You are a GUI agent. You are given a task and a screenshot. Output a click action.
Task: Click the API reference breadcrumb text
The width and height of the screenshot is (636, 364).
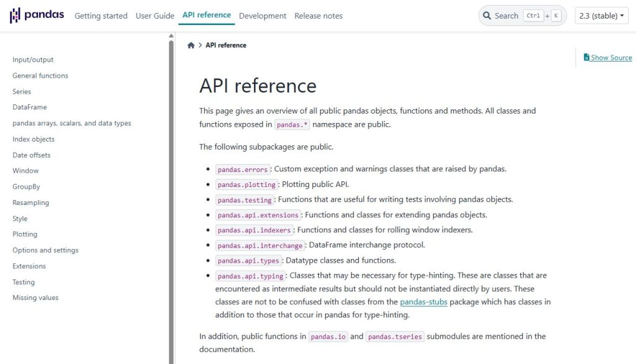click(226, 45)
